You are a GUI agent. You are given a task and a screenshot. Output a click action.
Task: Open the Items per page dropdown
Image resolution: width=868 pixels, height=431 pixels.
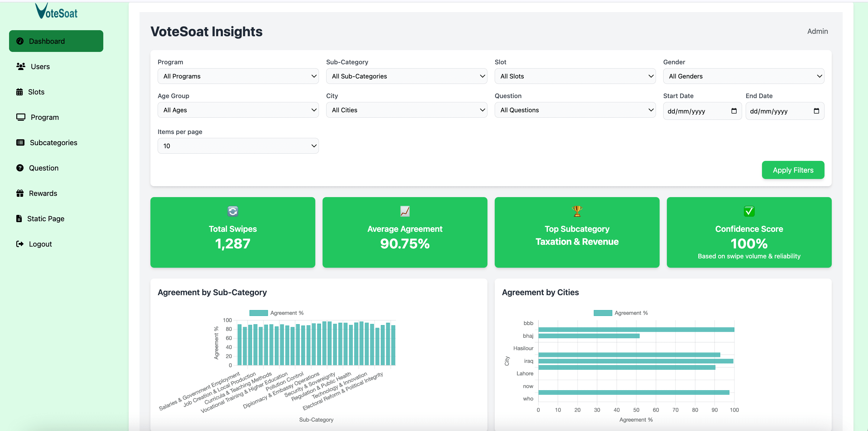(x=238, y=146)
